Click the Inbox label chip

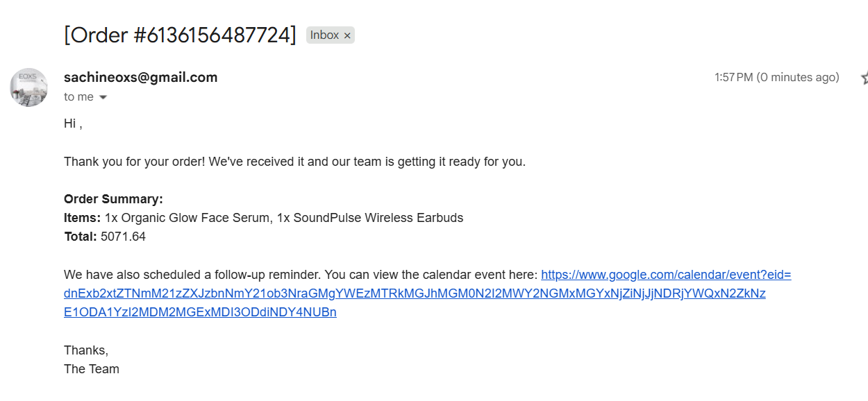pyautogui.click(x=324, y=35)
